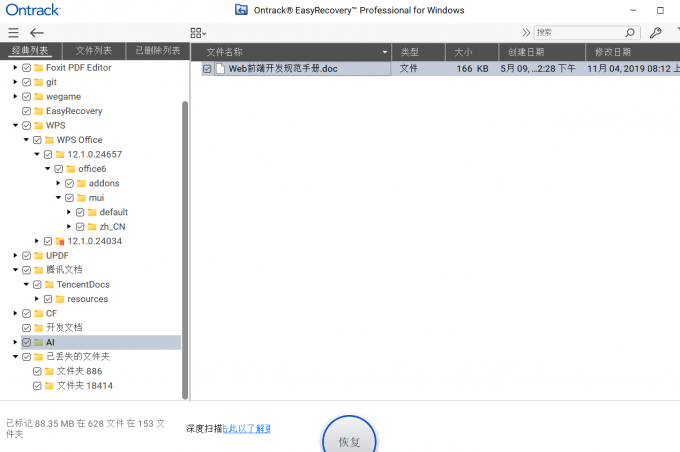The width and height of the screenshot is (680, 452).
Task: Click the Foxit PDF Editor folder icon
Action: pos(39,68)
